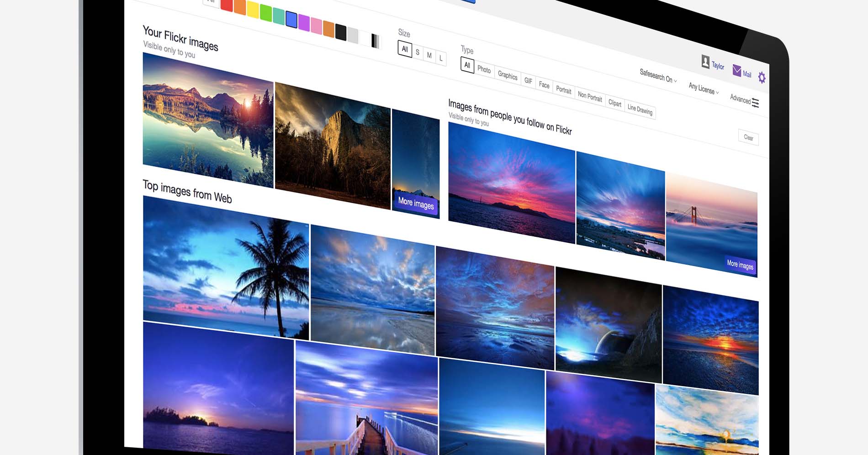868x455 pixels.
Task: Pick the white color swatch
Action: click(x=365, y=38)
